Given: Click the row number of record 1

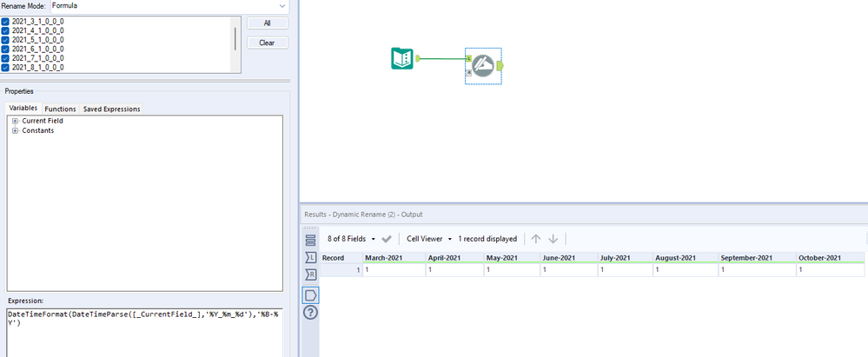Looking at the screenshot, I should click(x=341, y=270).
